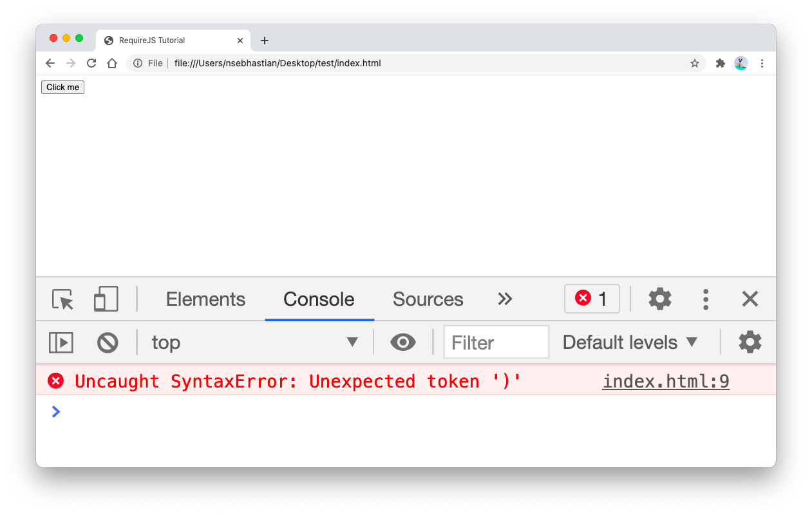Open the customize DevTools three-dot menu
This screenshot has width=812, height=515.
coord(706,299)
